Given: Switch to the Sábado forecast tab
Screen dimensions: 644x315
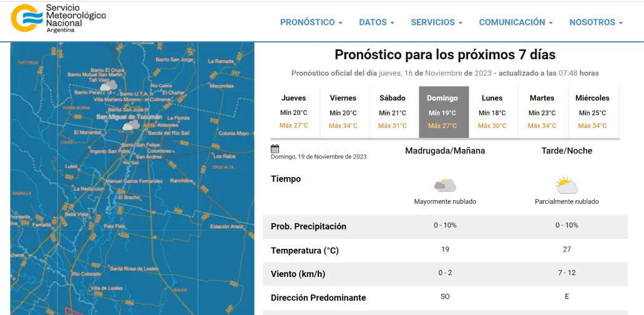Looking at the screenshot, I should pos(393,112).
